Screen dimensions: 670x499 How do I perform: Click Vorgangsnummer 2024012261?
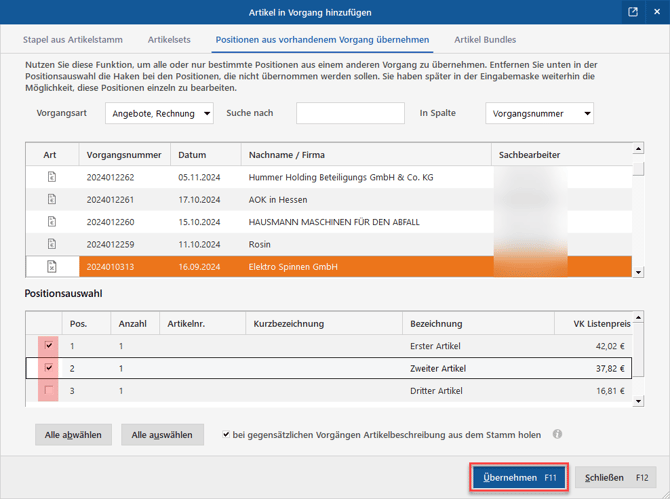110,200
